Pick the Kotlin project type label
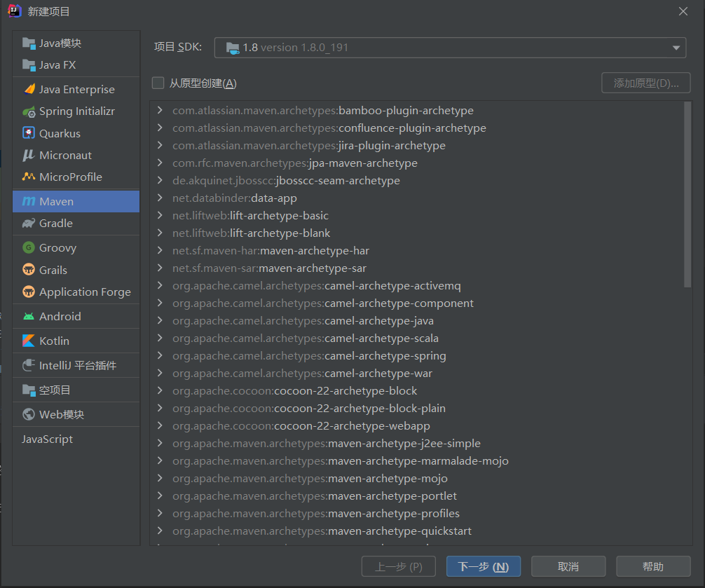Image resolution: width=705 pixels, height=588 pixels. click(55, 341)
